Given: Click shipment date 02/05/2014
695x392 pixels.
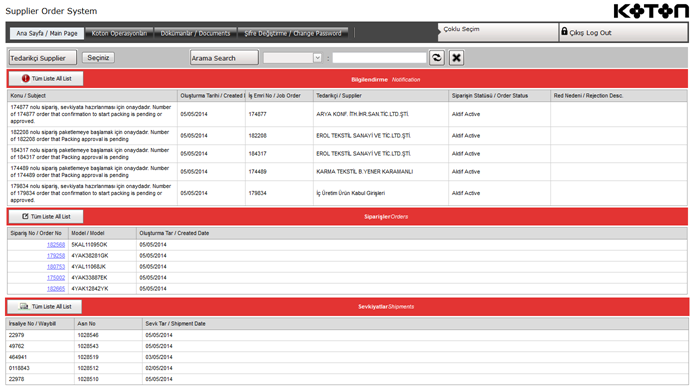Looking at the screenshot, I should 159,368.
